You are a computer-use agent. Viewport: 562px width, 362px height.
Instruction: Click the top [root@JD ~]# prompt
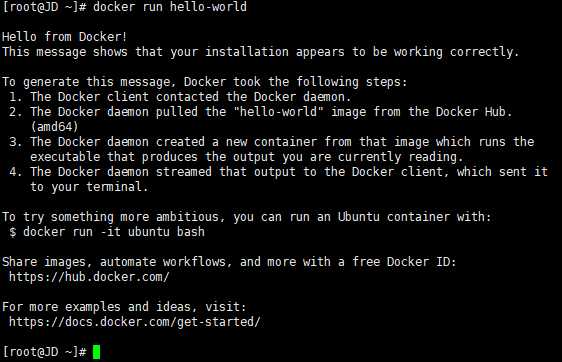[x=44, y=7]
